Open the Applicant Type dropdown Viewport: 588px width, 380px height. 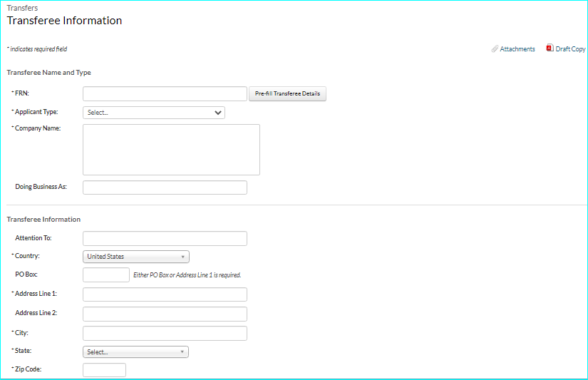click(x=154, y=113)
